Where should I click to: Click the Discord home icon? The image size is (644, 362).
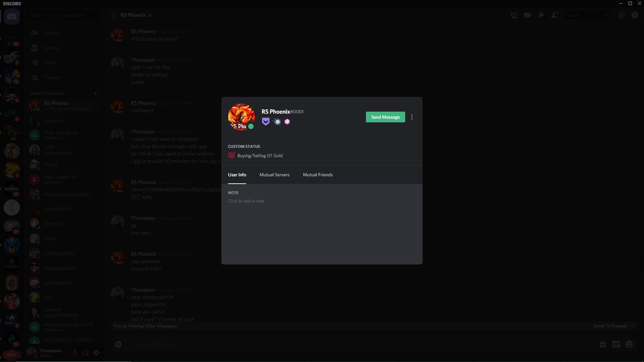click(x=12, y=16)
